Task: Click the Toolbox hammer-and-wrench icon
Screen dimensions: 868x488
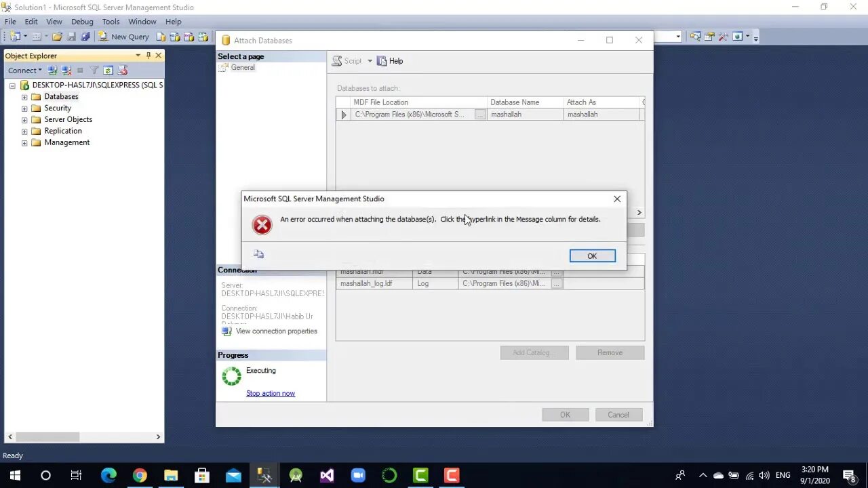Action: point(723,36)
